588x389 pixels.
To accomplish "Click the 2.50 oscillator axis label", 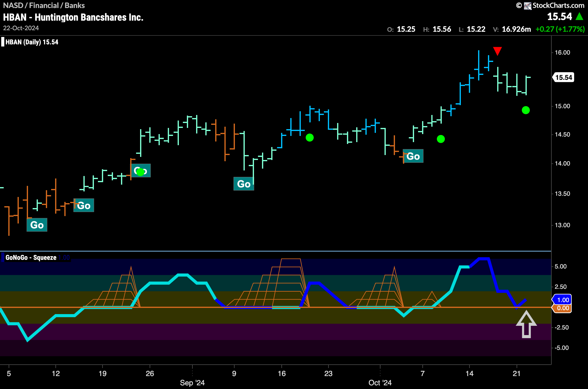I will point(561,287).
